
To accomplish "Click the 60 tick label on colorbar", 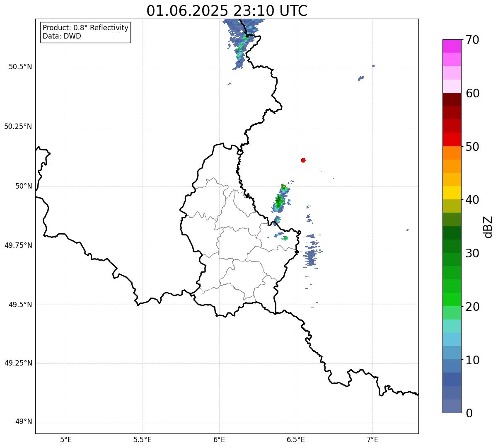I will (x=472, y=93).
